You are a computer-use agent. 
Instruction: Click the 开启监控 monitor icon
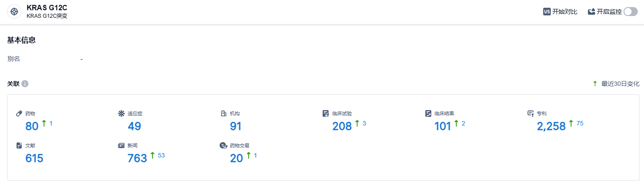tap(592, 12)
